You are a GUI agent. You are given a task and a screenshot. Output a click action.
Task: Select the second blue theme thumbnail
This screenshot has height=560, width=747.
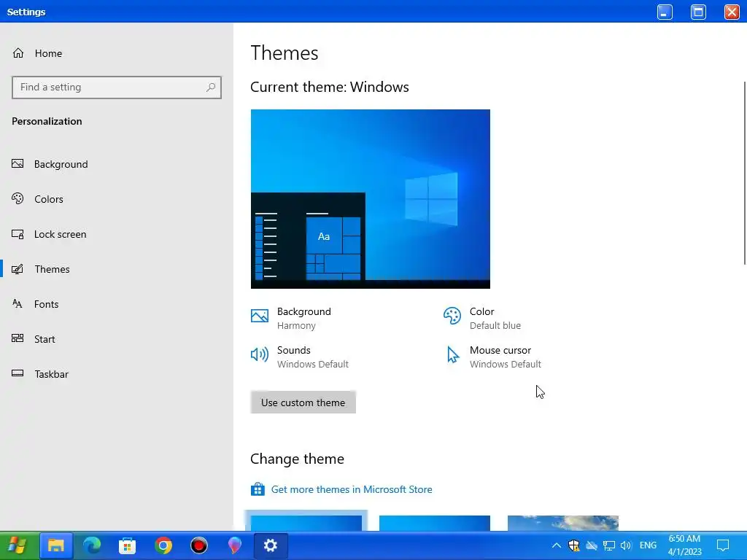[x=435, y=522]
